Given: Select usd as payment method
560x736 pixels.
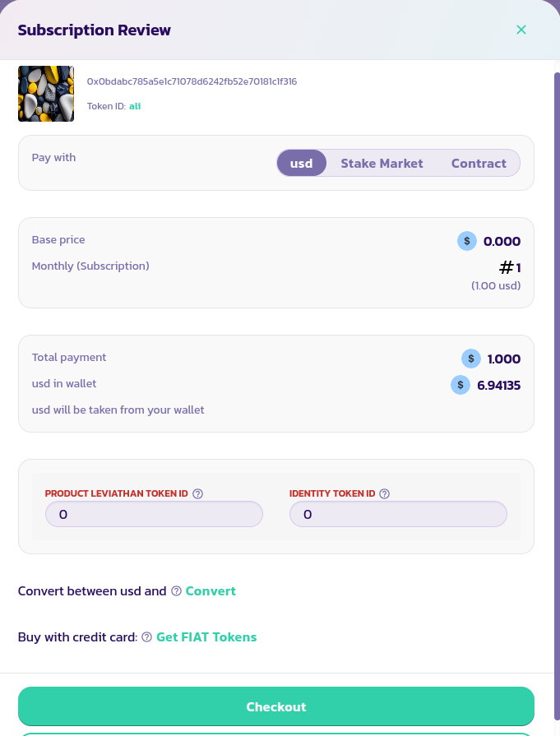Looking at the screenshot, I should click(x=302, y=163).
